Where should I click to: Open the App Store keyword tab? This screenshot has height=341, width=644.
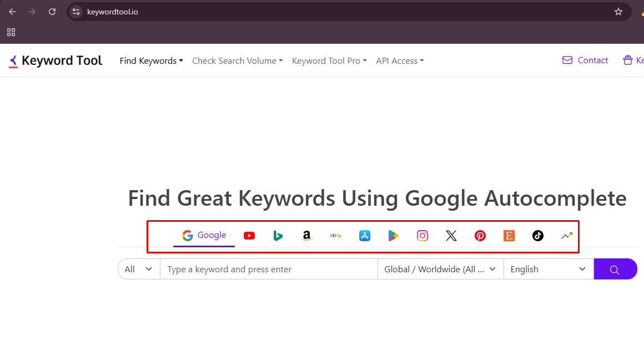[x=365, y=236]
